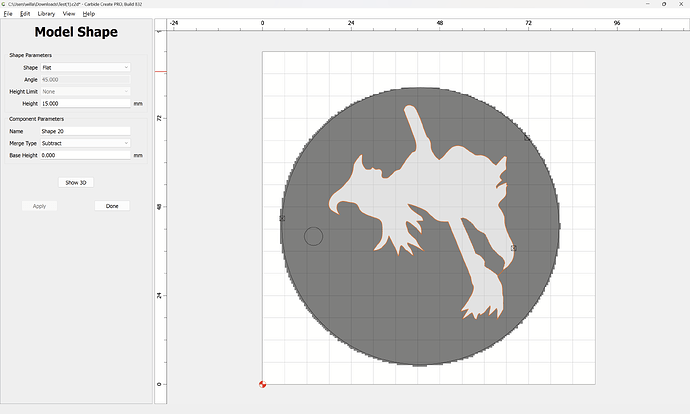Click the Name field containing Shape 20
The image size is (690, 414).
click(x=85, y=131)
